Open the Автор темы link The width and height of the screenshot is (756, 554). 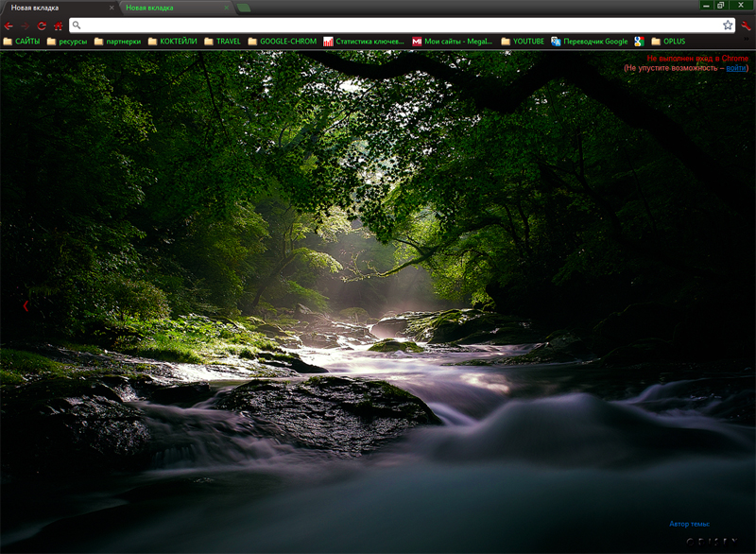(690, 524)
